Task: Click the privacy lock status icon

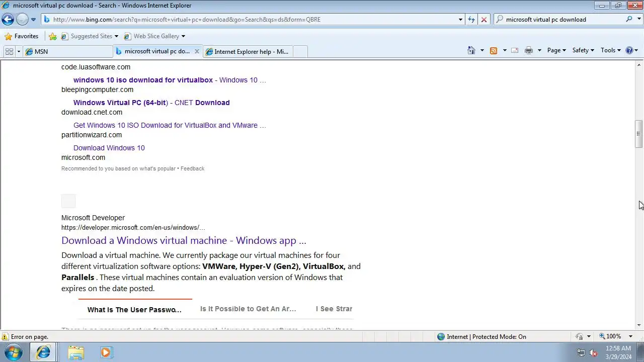Action: coord(580,337)
